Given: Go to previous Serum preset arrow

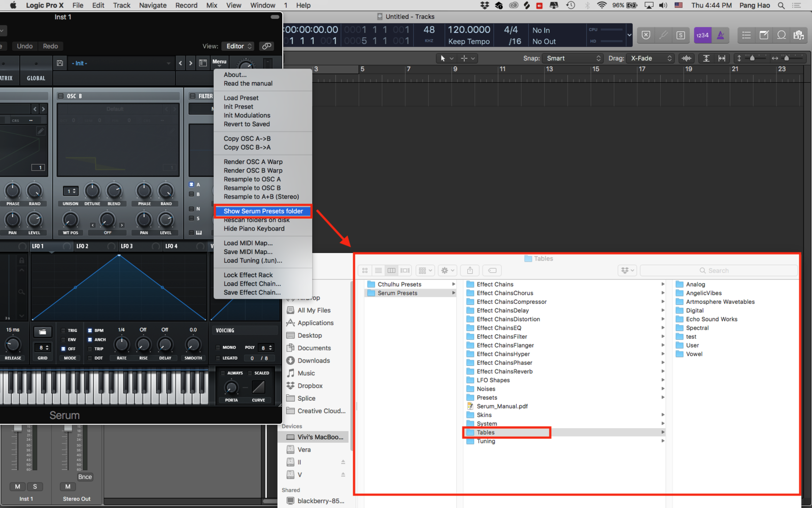Looking at the screenshot, I should 180,63.
